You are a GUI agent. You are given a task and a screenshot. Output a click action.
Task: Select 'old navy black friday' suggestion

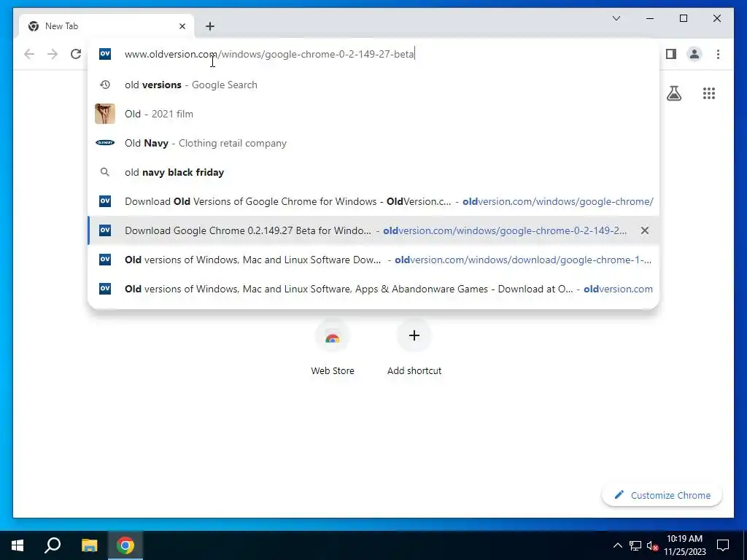point(374,172)
